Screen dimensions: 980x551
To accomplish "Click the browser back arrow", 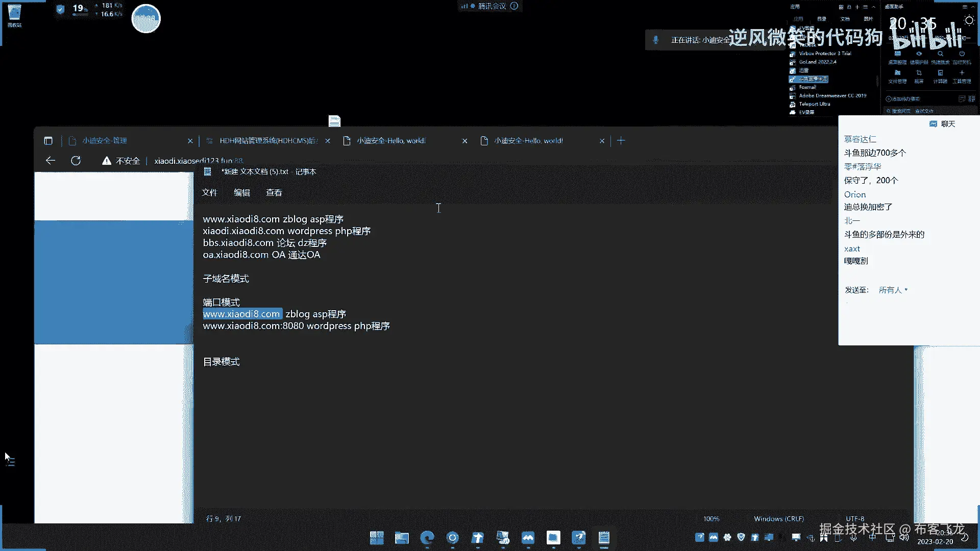I will 50,161.
